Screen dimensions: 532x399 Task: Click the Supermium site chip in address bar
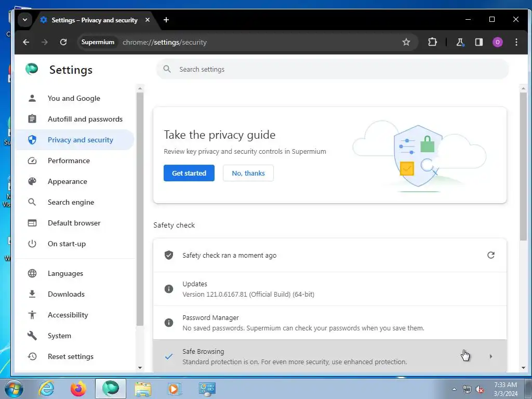98,42
